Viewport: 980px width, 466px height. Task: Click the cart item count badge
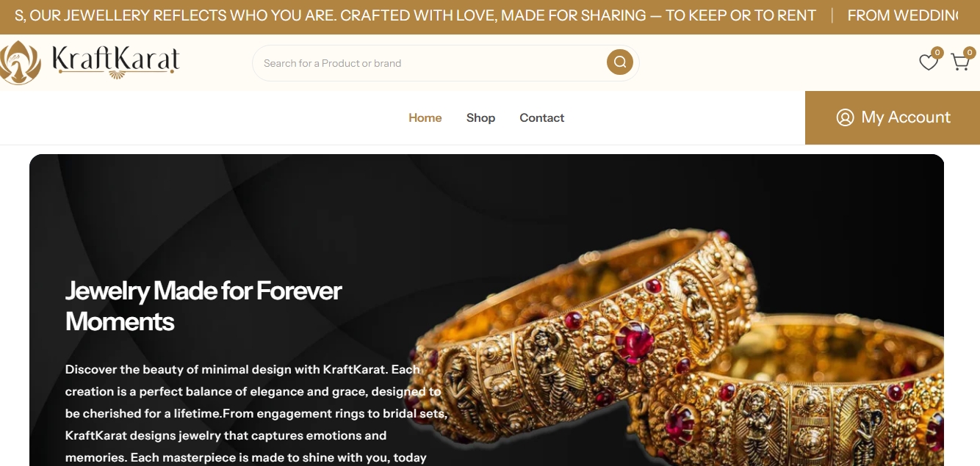(970, 53)
